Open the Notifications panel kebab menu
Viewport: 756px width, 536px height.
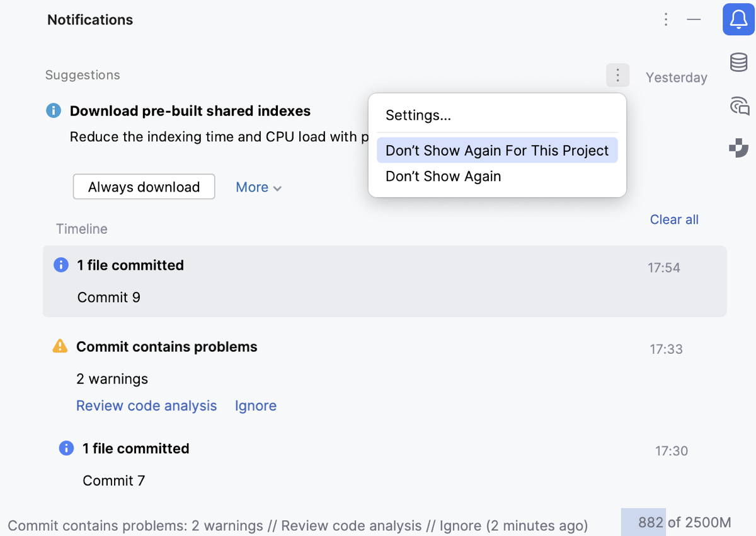[x=666, y=20]
